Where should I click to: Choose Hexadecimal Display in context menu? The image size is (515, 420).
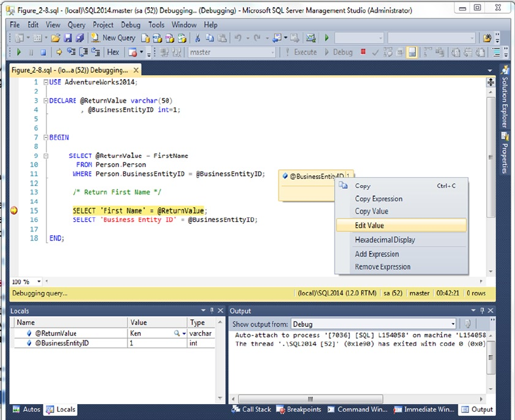click(384, 240)
